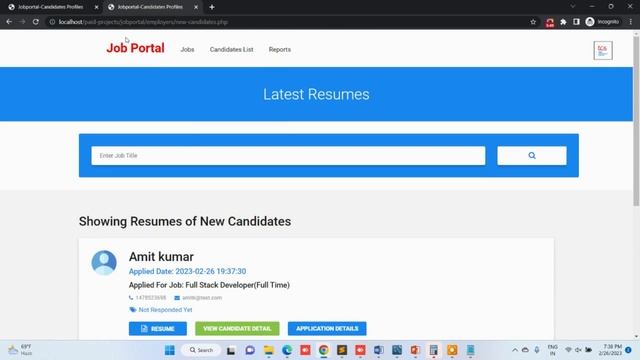Click the candidate phone number

[151, 298]
